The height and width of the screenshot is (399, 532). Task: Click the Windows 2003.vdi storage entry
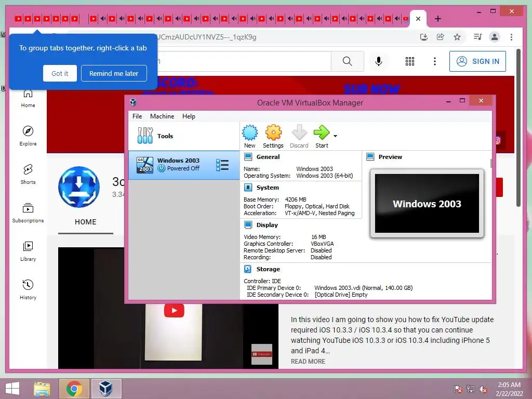pos(363,288)
